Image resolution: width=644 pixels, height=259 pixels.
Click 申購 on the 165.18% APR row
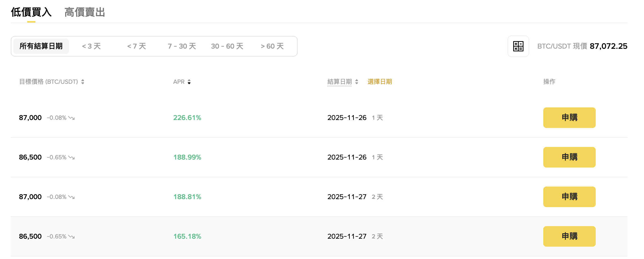click(x=569, y=236)
